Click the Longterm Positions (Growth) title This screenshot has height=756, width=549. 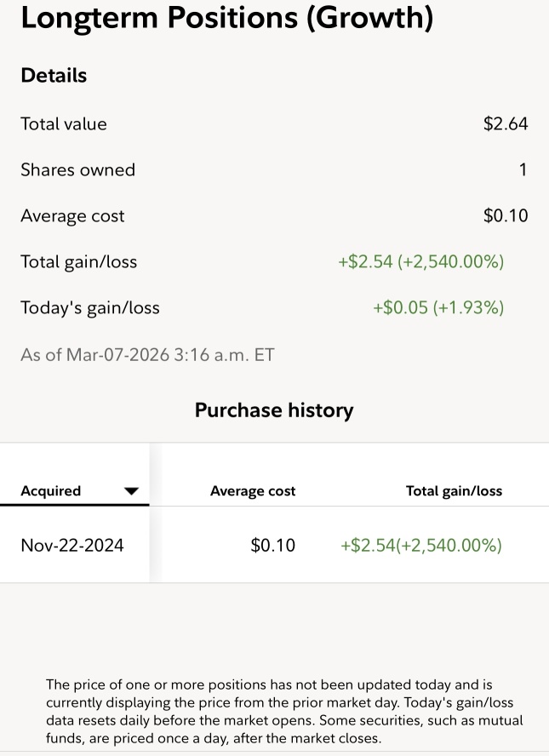click(227, 17)
